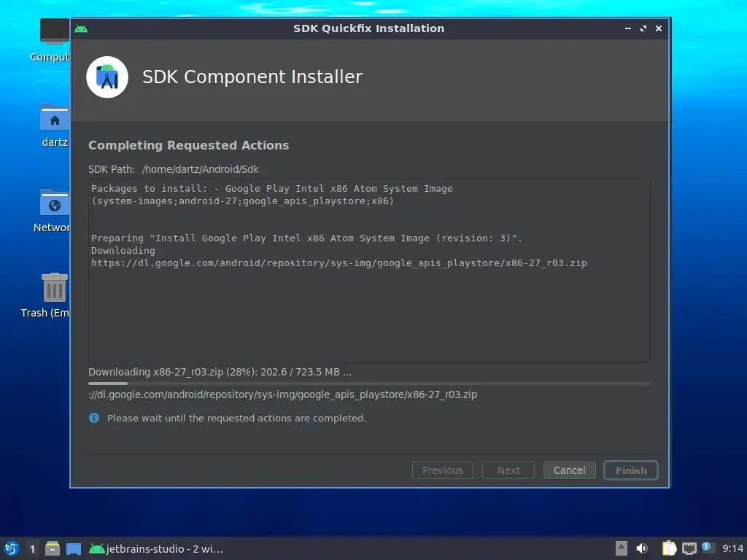The width and height of the screenshot is (747, 560).
Task: Click the Please wait message text
Action: pyautogui.click(x=236, y=418)
